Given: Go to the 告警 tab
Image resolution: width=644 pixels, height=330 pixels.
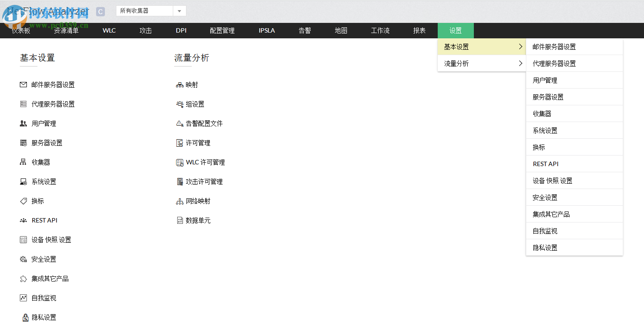Looking at the screenshot, I should tap(305, 30).
